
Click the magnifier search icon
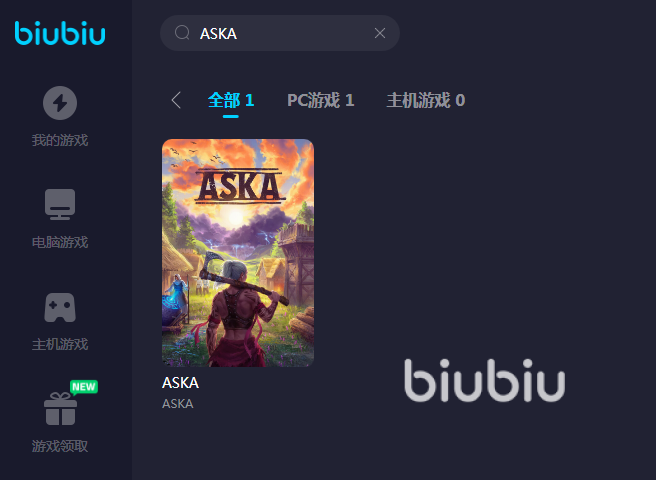[x=182, y=33]
